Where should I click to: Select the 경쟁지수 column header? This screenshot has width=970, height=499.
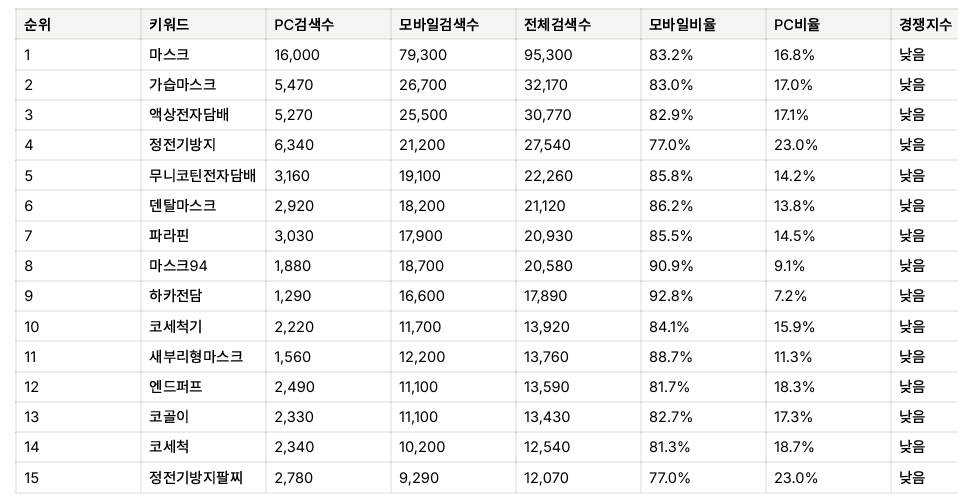925,25
